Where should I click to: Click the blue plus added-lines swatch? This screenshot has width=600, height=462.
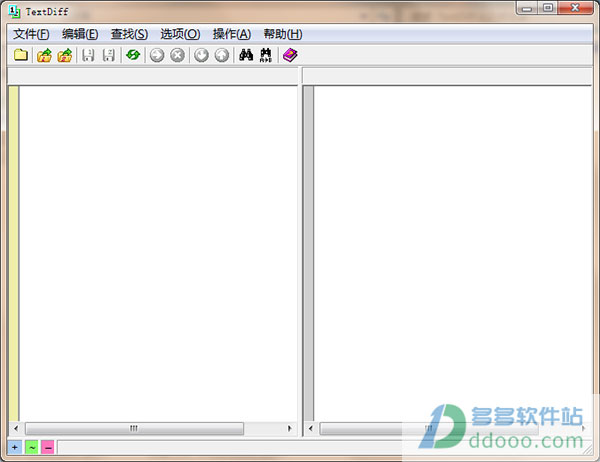pyautogui.click(x=15, y=447)
